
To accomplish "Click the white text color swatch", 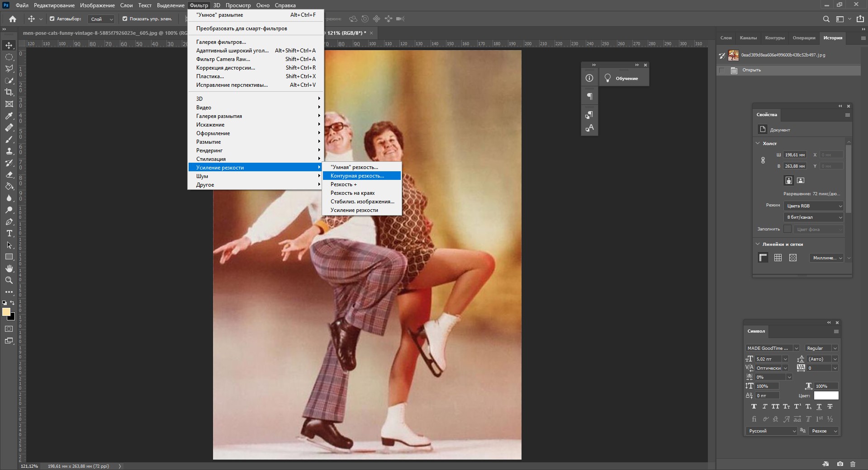I will coord(826,395).
